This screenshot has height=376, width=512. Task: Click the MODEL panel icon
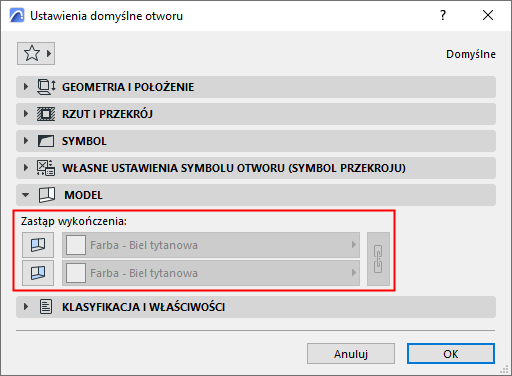47,195
